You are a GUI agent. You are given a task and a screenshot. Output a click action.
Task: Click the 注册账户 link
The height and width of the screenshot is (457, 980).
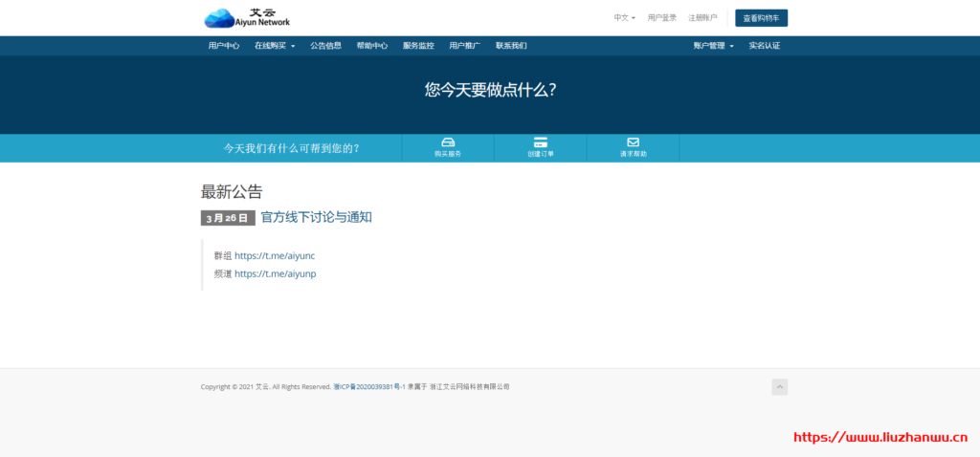702,17
